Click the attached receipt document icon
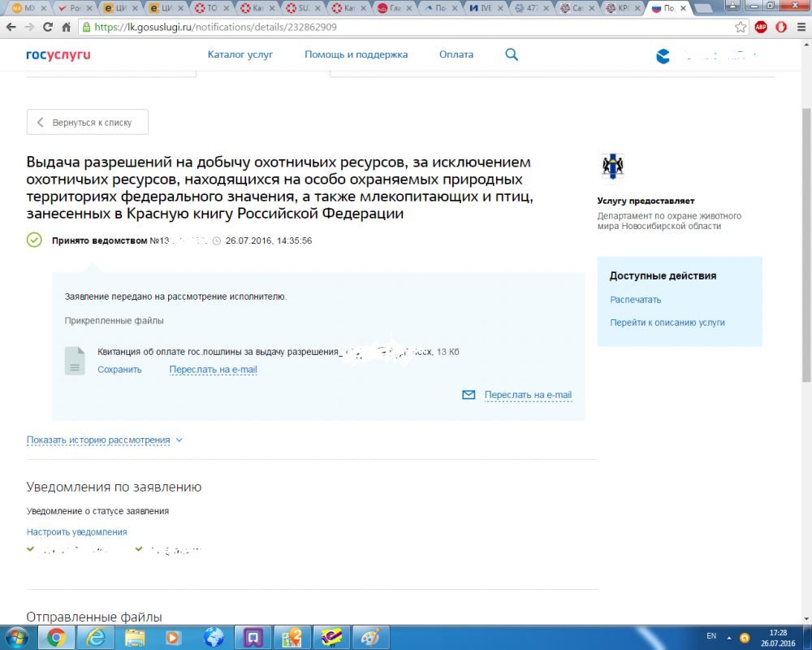 coord(75,361)
